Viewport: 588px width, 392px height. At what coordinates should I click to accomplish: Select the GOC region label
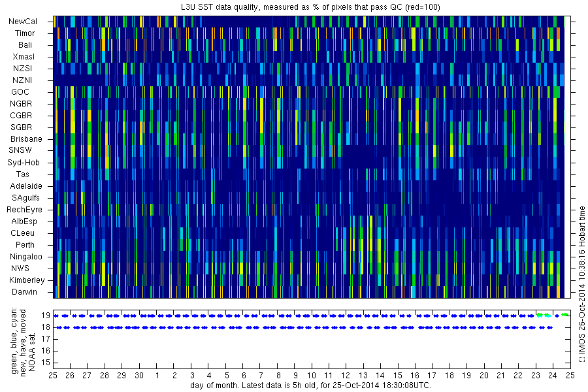pos(20,92)
